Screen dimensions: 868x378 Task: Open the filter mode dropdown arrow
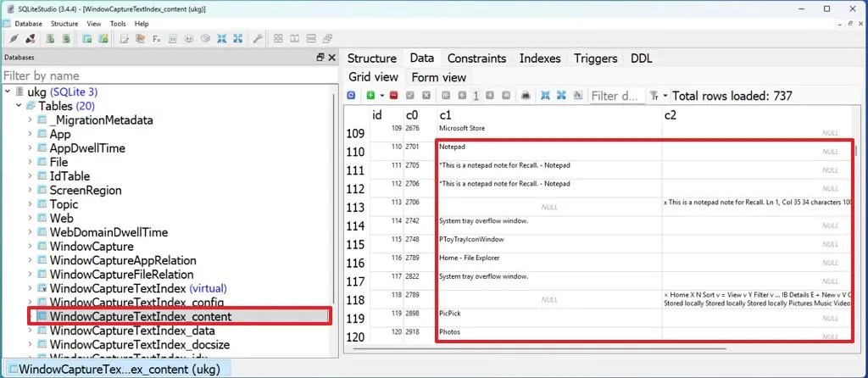pyautogui.click(x=665, y=96)
